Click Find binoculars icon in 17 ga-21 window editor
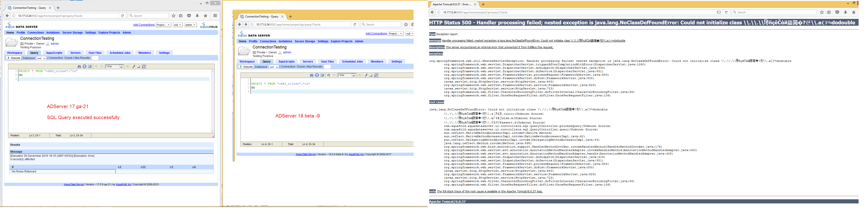 [x=79, y=66]
